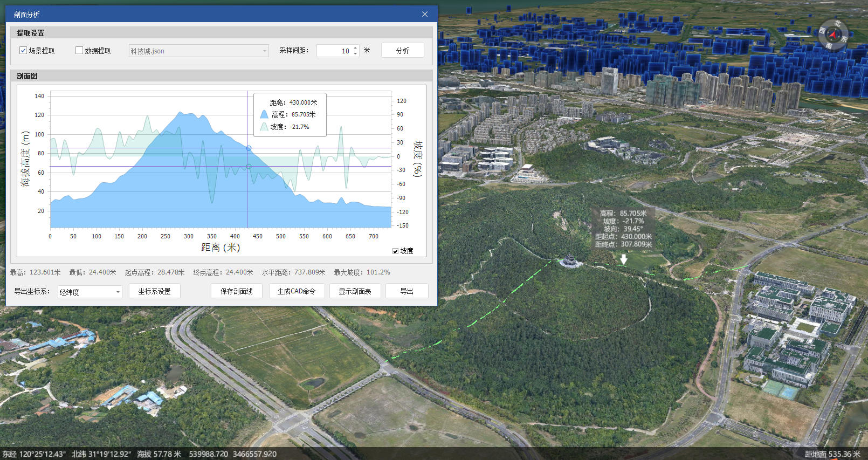Open 坐标系设置
This screenshot has width=868, height=460.
[x=154, y=291]
